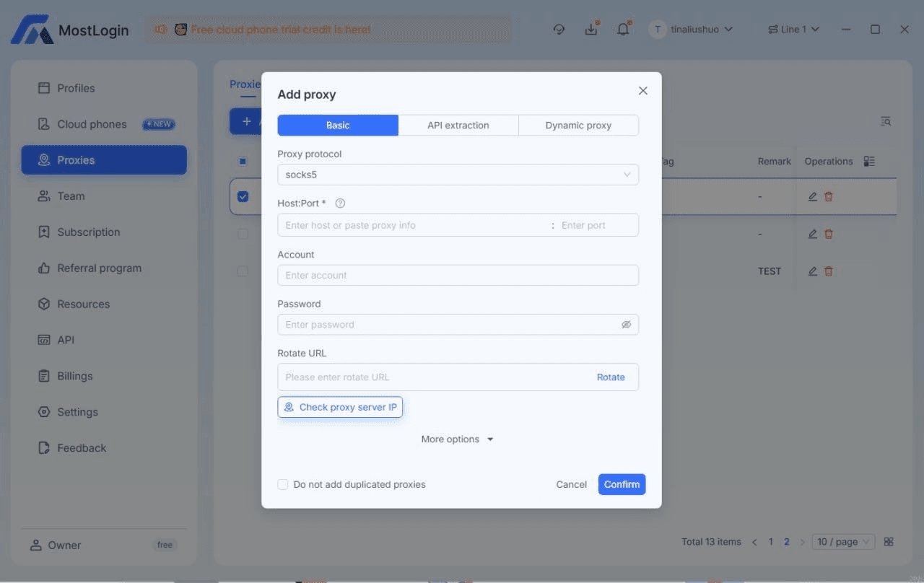Toggle password visibility eye icon

[627, 324]
